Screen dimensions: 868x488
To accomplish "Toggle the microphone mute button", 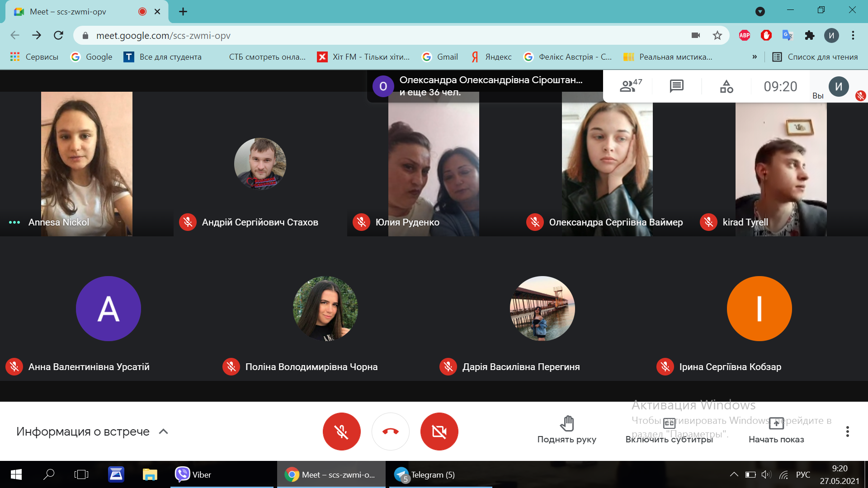I will point(341,432).
